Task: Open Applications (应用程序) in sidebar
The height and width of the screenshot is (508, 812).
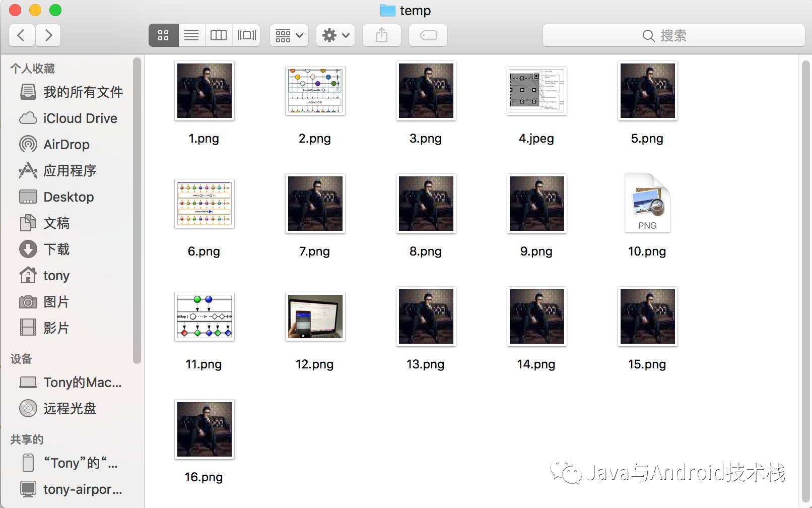Action: [x=72, y=170]
